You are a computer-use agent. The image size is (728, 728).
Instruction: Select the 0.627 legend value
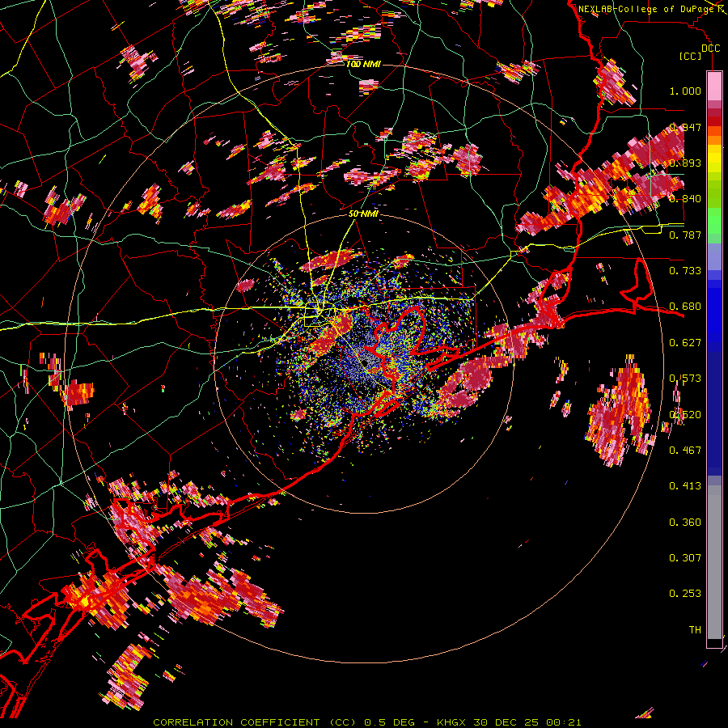pos(685,343)
